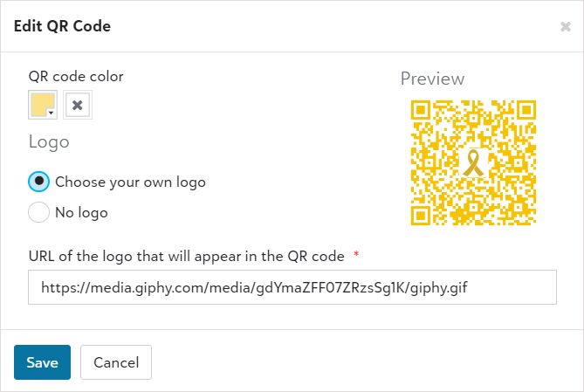Click the yellow QR code color swatch
The image size is (584, 392).
click(43, 105)
